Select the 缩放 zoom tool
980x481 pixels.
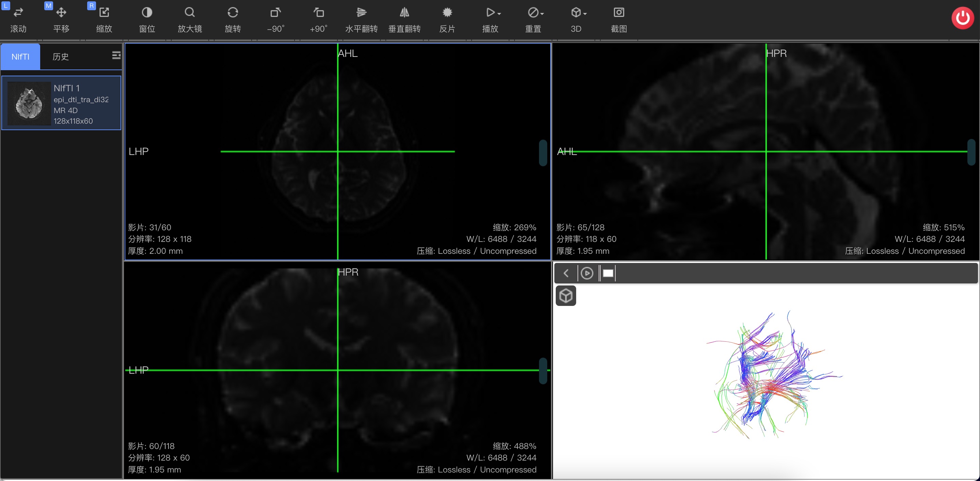104,20
